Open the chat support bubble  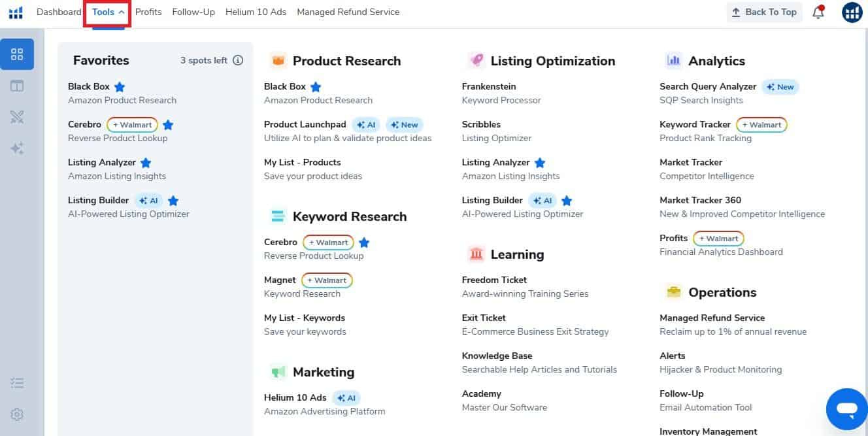846,409
